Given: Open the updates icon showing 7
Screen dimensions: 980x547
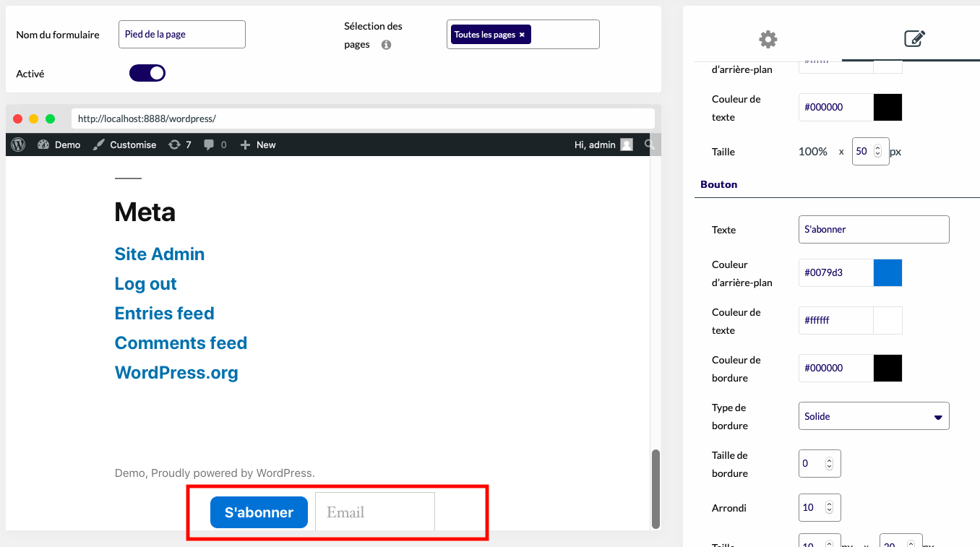Looking at the screenshot, I should pyautogui.click(x=174, y=145).
